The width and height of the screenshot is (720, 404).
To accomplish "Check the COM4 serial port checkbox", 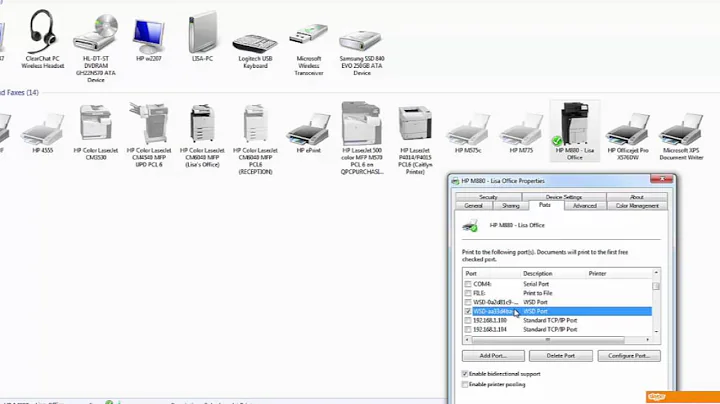I will click(467, 284).
